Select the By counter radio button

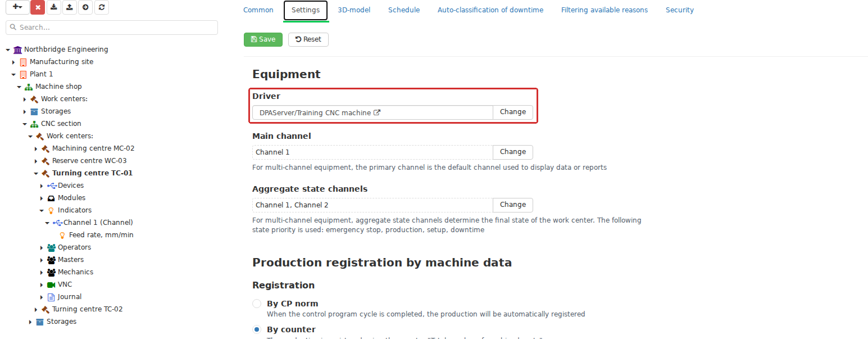coord(257,329)
